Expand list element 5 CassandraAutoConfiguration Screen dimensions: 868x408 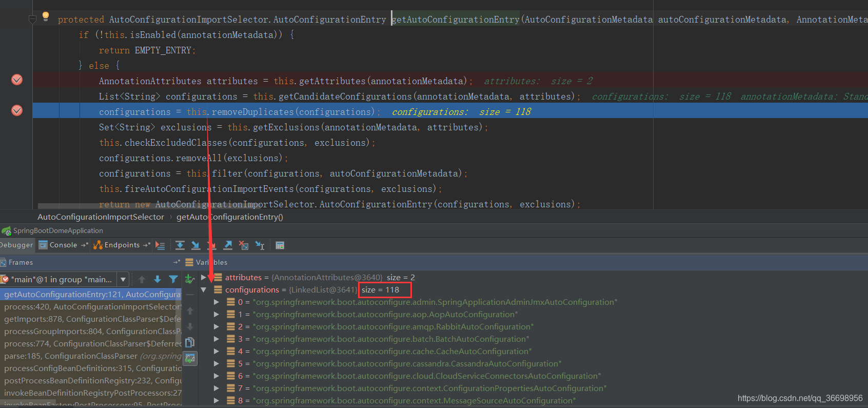tap(216, 364)
